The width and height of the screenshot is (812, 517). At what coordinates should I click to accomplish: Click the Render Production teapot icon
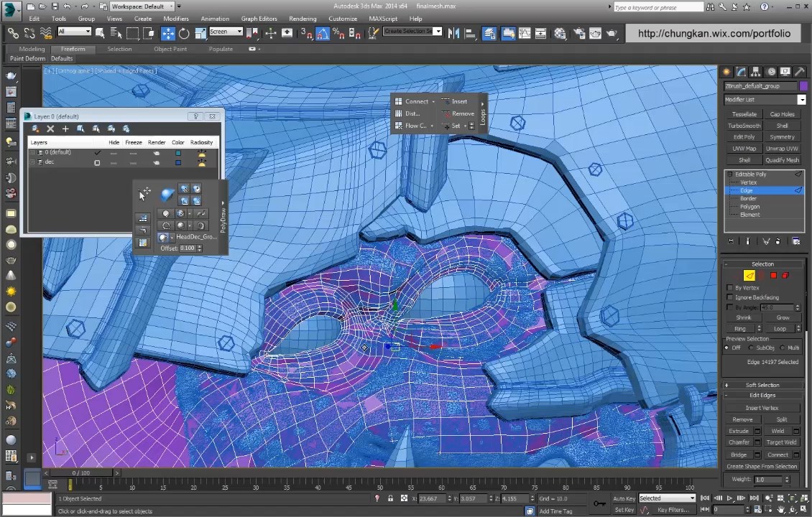(612, 33)
